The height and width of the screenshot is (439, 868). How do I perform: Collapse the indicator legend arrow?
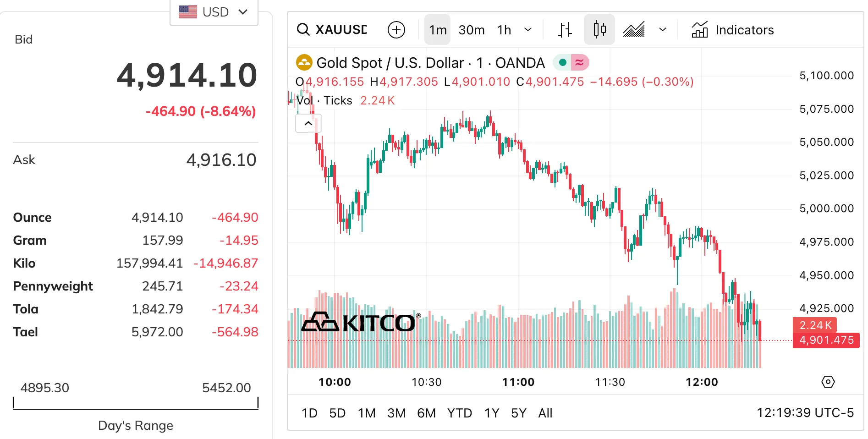point(308,123)
